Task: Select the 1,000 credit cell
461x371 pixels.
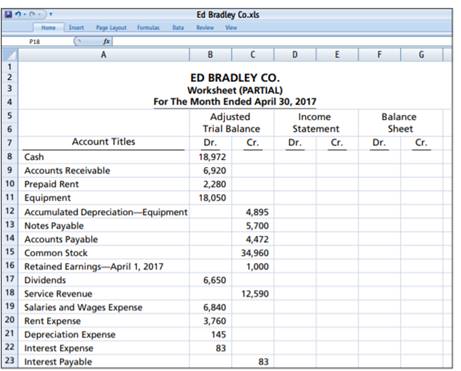Action: pyautogui.click(x=253, y=267)
